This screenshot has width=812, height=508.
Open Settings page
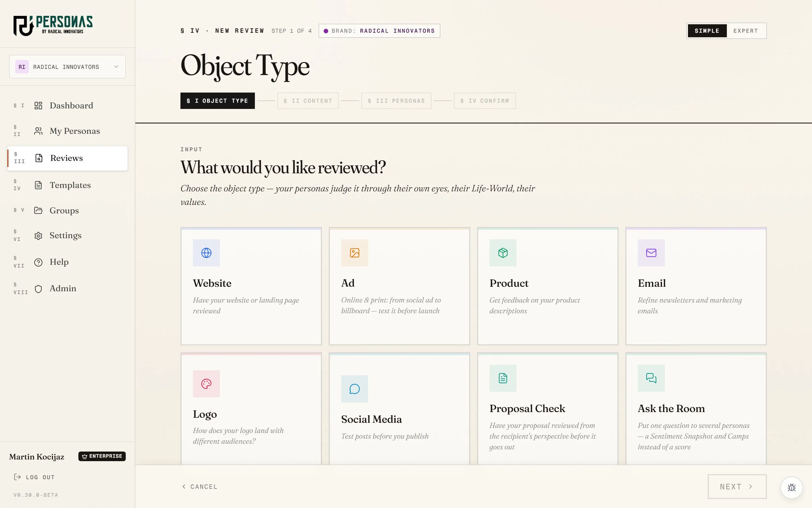coord(67,236)
